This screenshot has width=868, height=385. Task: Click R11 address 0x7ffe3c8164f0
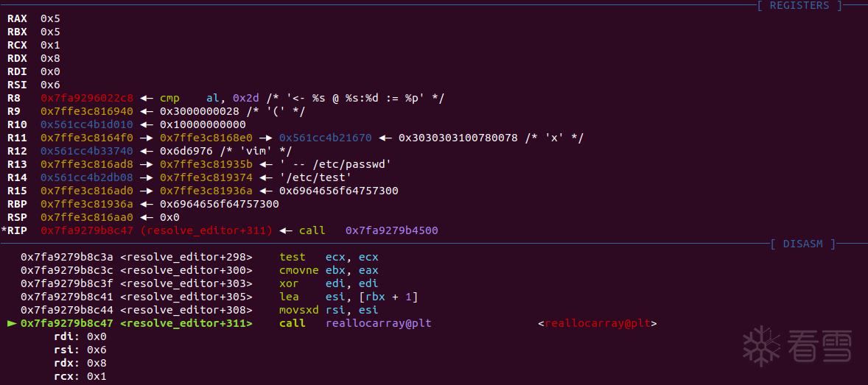(87, 138)
